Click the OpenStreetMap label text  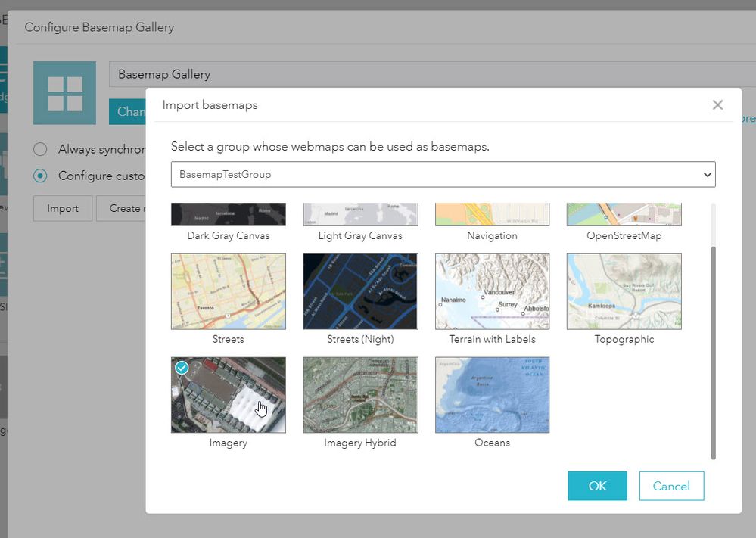pyautogui.click(x=624, y=236)
